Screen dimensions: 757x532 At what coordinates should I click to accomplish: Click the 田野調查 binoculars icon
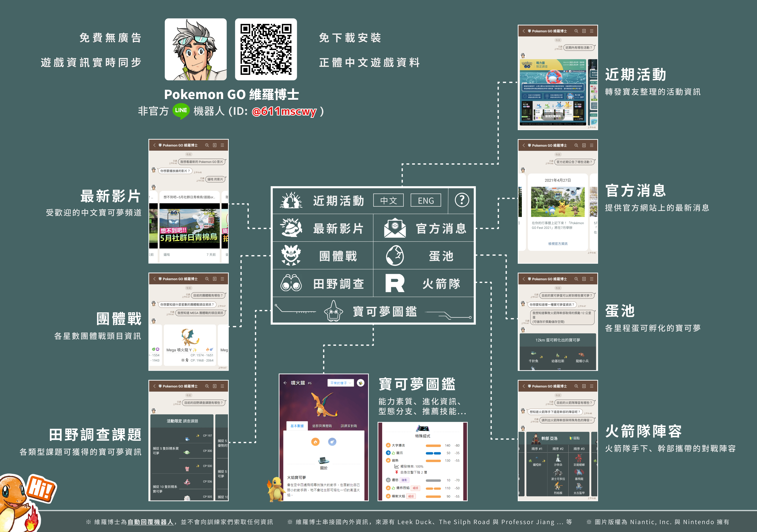[x=291, y=283]
